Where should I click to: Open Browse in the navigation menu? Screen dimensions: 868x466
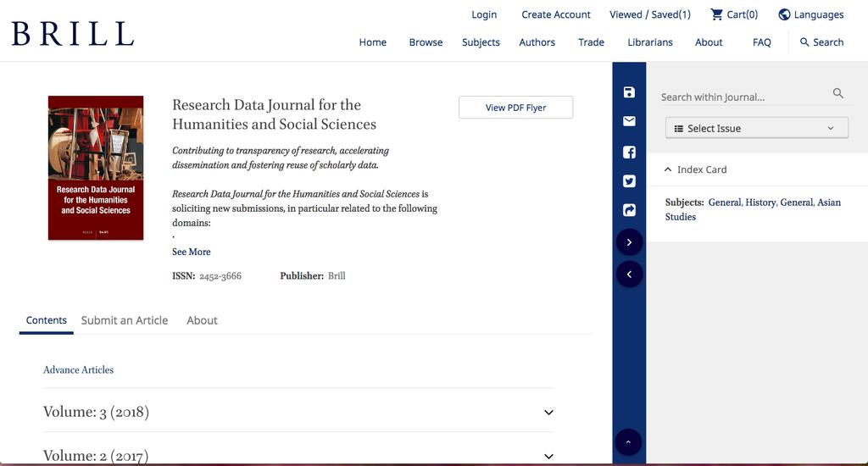tap(426, 42)
